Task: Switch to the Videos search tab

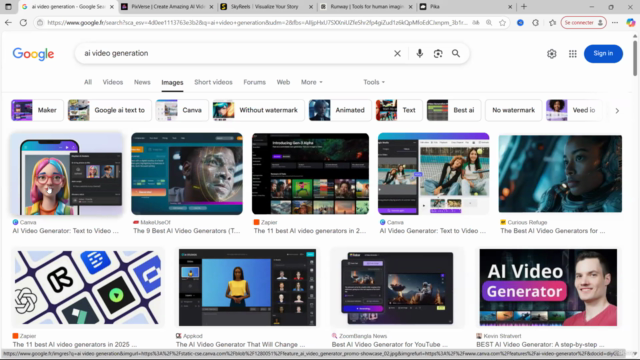Action: pos(113,82)
